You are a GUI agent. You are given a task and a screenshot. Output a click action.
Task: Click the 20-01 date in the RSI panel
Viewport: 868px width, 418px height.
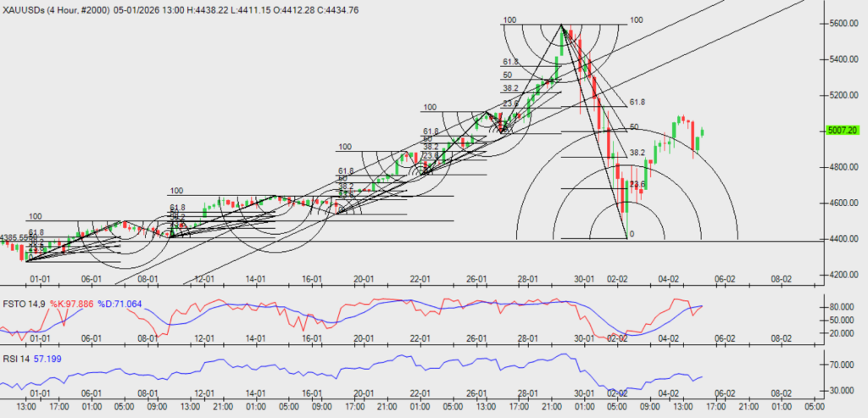click(364, 394)
